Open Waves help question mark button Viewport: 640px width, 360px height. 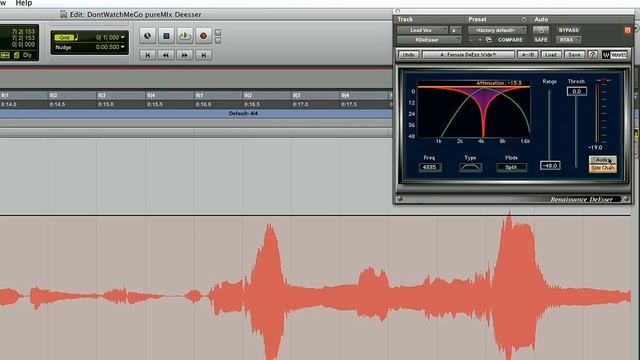point(593,55)
